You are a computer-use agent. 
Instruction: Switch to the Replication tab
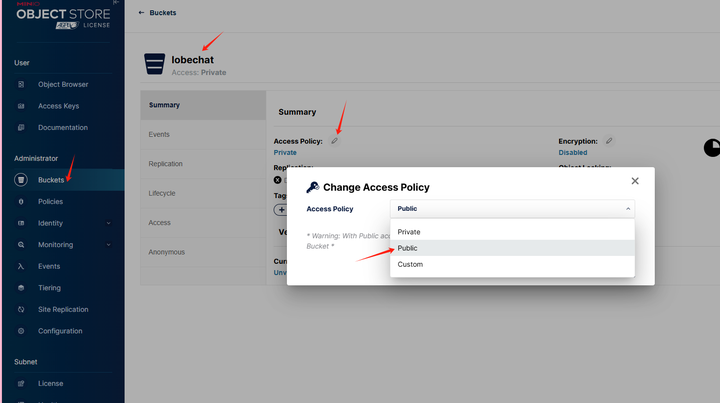click(x=203, y=164)
